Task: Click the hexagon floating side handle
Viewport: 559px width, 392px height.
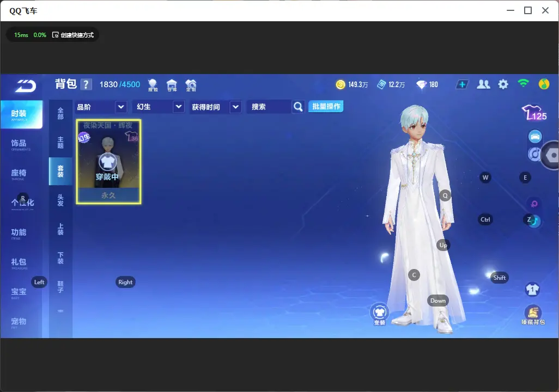Action: pos(551,155)
